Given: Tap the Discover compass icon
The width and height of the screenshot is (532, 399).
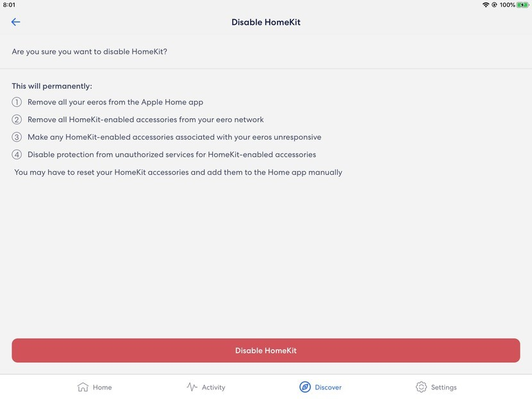Looking at the screenshot, I should tap(304, 387).
